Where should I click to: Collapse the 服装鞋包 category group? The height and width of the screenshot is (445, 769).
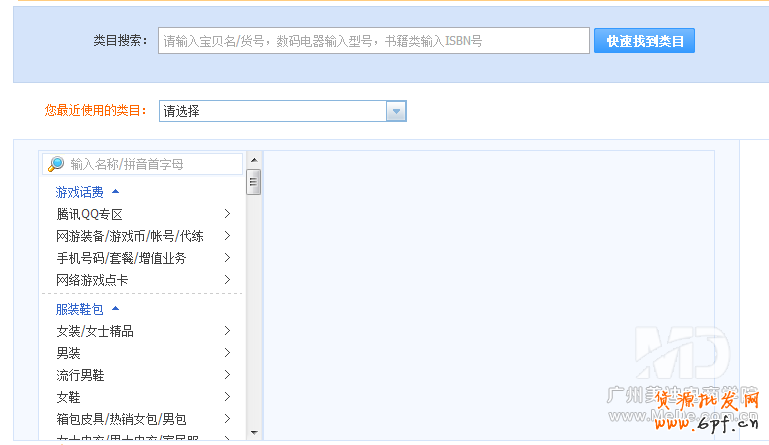[115, 309]
